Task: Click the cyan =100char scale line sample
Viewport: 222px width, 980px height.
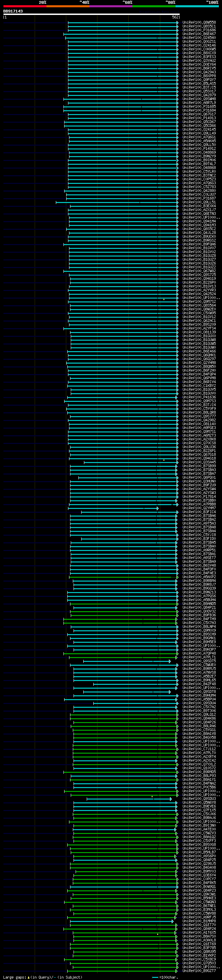Action: (x=155, y=977)
